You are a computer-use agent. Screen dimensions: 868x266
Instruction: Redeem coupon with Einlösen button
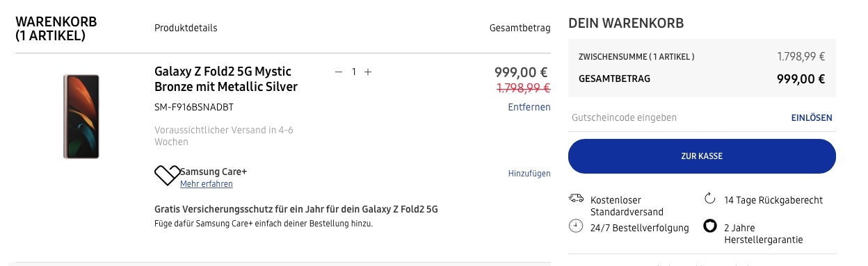click(x=812, y=118)
